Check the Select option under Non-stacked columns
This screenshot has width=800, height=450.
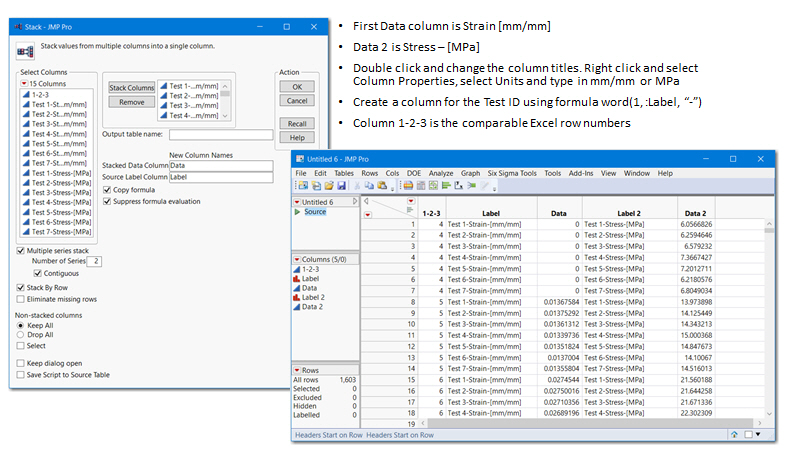coord(20,346)
